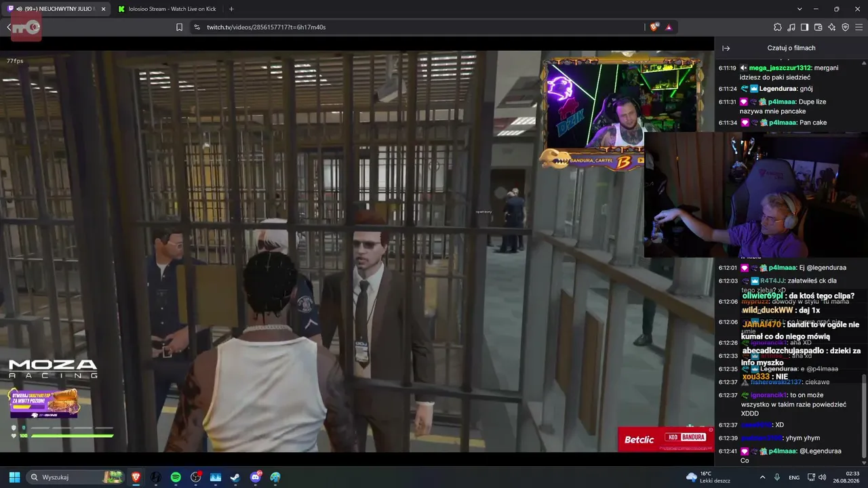The height and width of the screenshot is (488, 868).
Task: Open Discord from the taskbar
Action: pos(256,477)
